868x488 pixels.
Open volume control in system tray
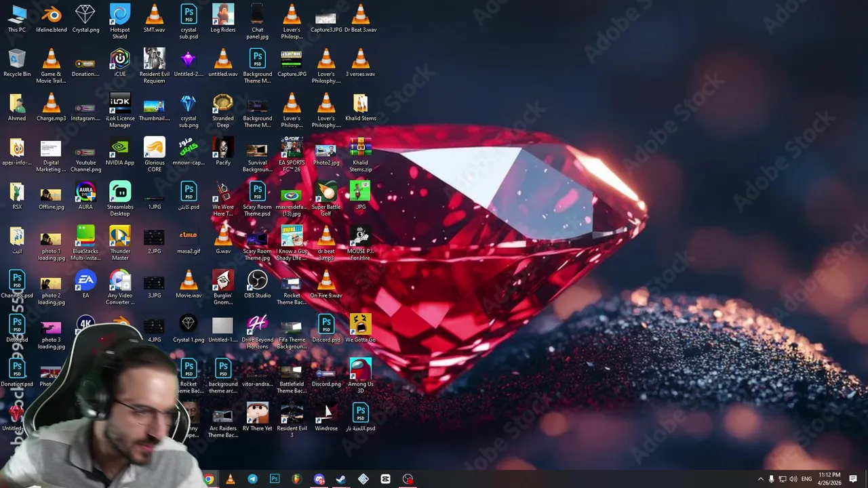[793, 479]
